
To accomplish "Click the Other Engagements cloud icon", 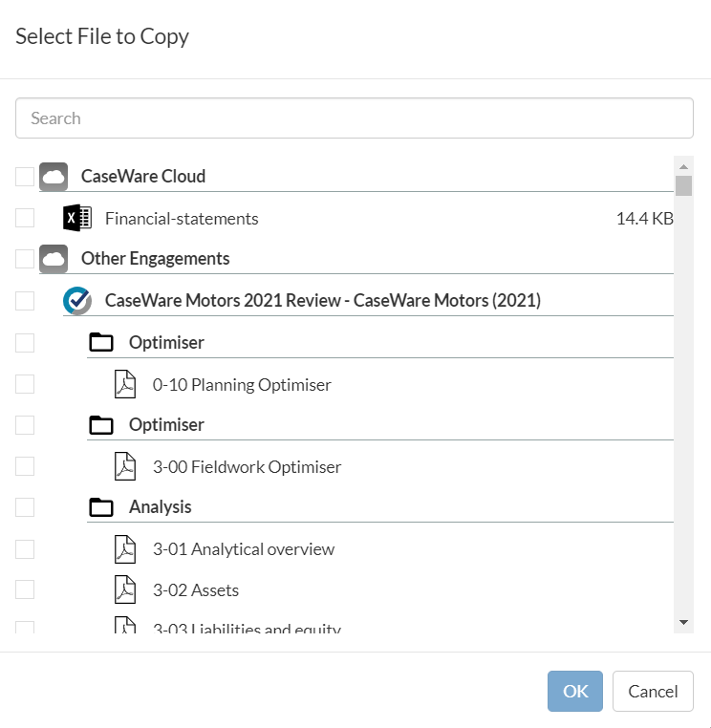I will [x=54, y=259].
